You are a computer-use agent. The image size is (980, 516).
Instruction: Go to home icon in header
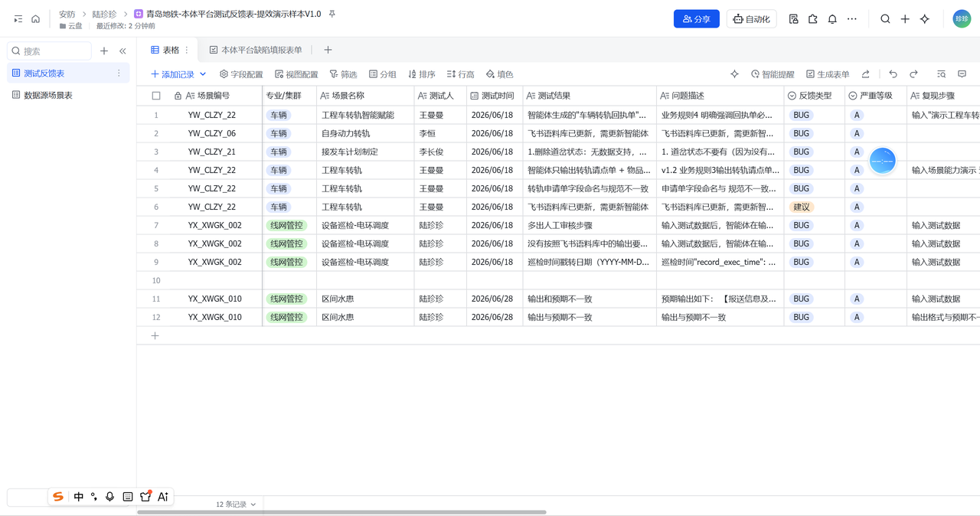point(35,19)
